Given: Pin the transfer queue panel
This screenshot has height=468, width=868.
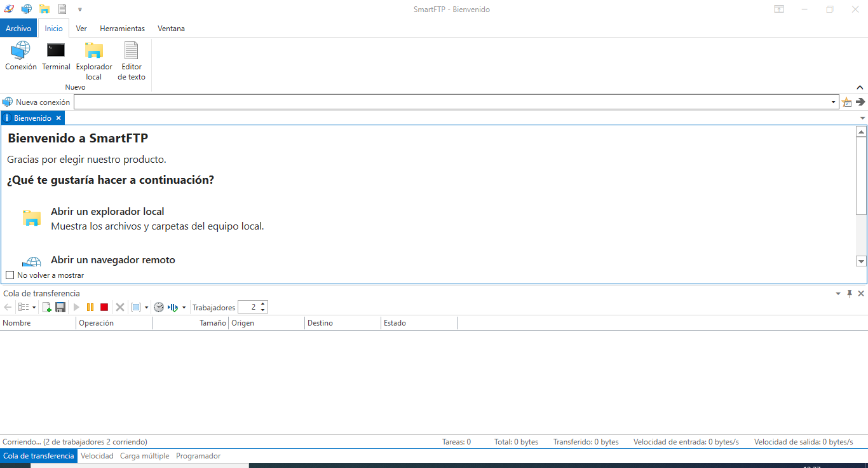Looking at the screenshot, I should 850,294.
